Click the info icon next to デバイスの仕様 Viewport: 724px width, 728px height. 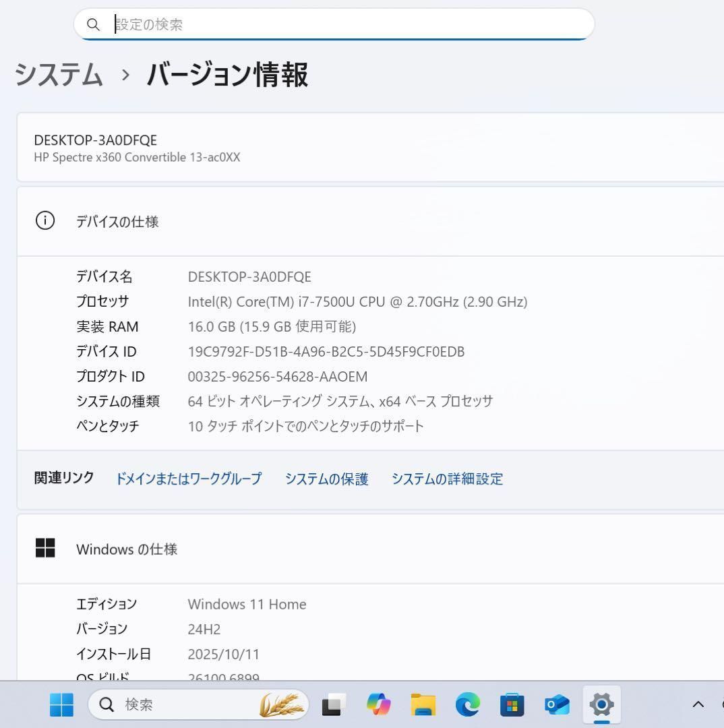coord(45,220)
